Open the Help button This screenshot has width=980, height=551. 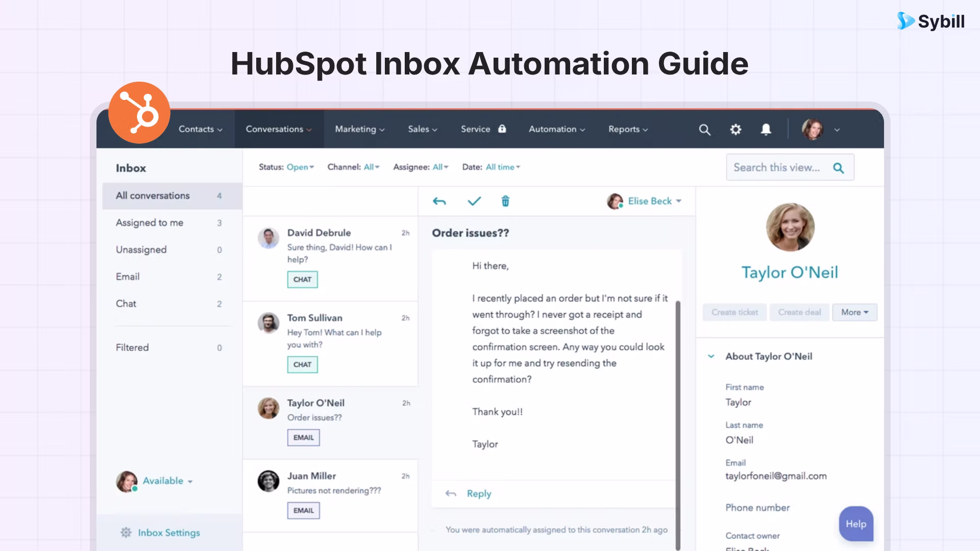click(856, 524)
